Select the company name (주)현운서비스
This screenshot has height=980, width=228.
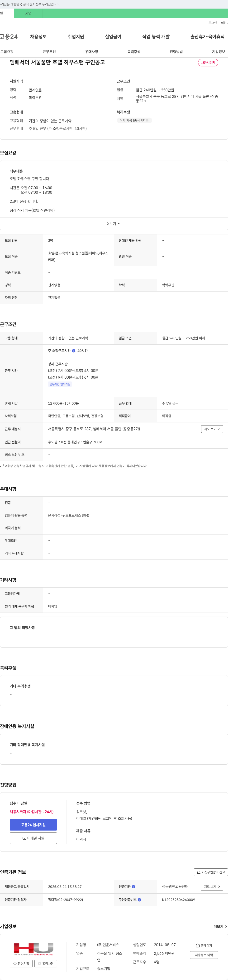click(x=108, y=945)
